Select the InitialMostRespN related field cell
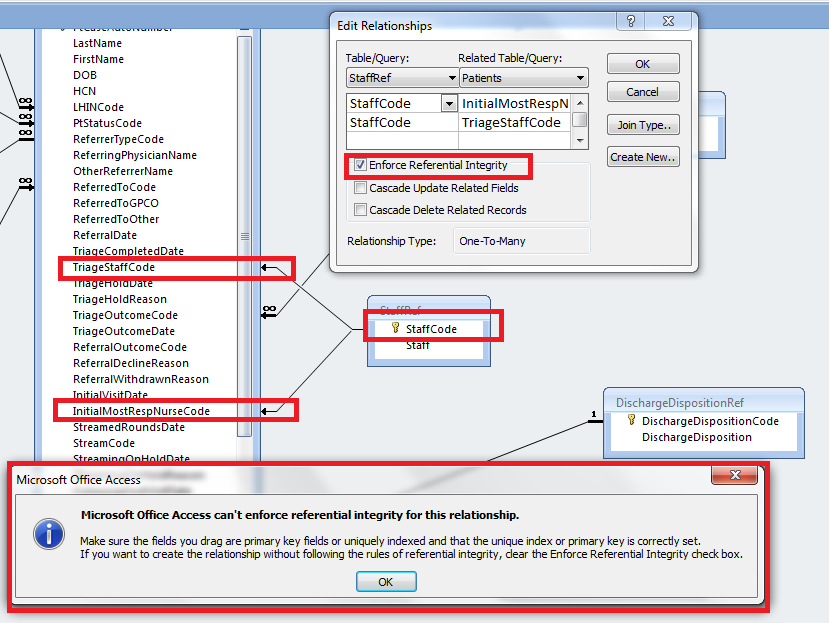Image resolution: width=829 pixels, height=623 pixels. pyautogui.click(x=515, y=103)
